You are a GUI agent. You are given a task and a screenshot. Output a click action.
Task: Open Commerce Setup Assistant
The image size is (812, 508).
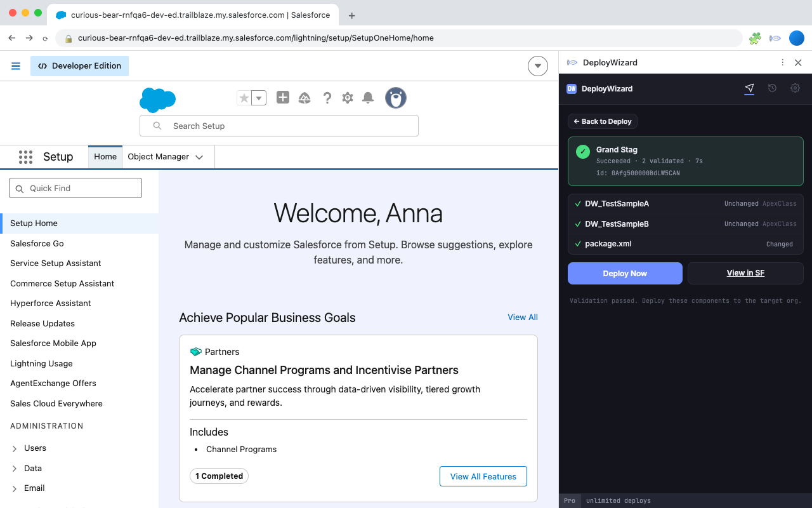point(62,284)
